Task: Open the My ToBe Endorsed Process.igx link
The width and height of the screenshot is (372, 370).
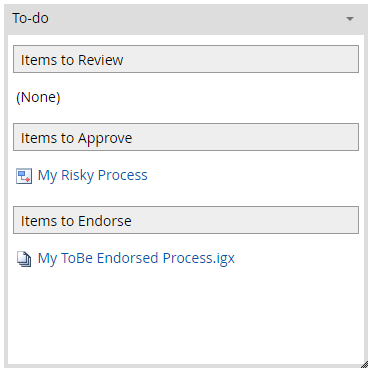Action: pyautogui.click(x=136, y=258)
